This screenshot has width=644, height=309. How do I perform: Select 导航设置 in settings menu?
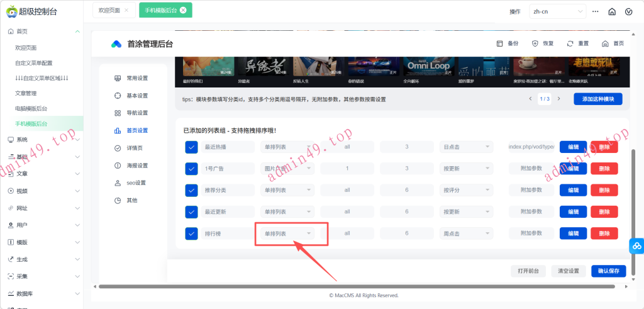click(136, 113)
